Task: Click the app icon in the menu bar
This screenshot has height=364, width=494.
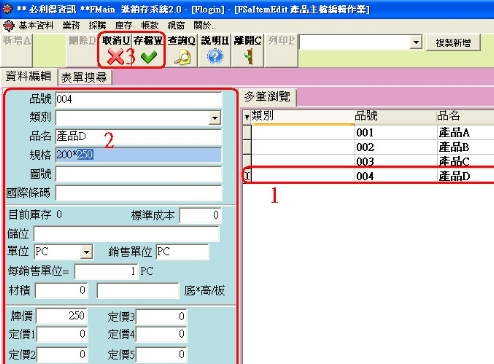Action: [9, 25]
